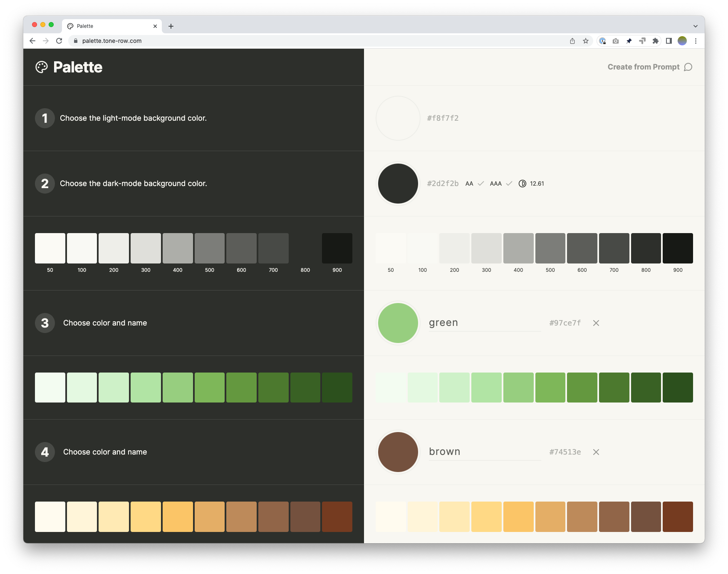
Task: Click the Palette logo icon
Action: pyautogui.click(x=42, y=67)
